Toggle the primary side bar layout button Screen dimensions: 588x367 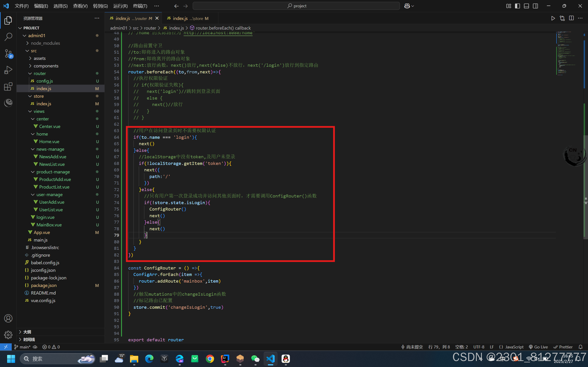[x=517, y=6]
